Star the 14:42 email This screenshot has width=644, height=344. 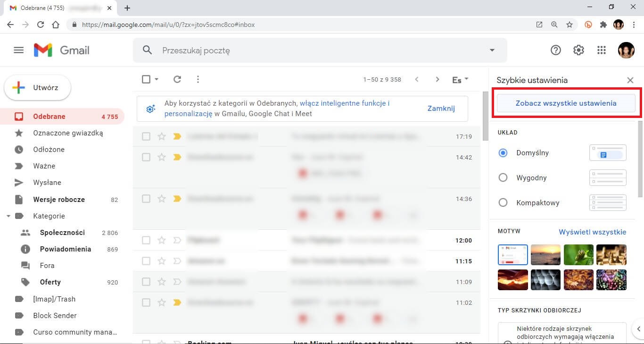click(162, 157)
